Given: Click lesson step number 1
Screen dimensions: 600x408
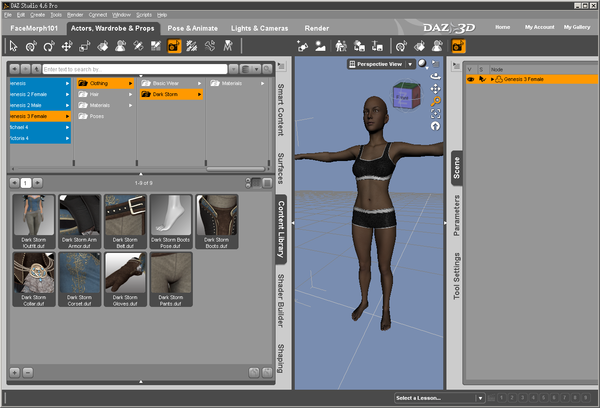Looking at the screenshot, I should coord(501,398).
